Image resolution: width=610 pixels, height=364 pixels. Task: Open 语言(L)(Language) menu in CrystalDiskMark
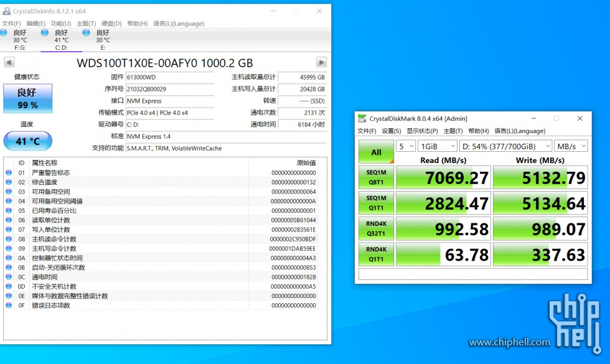(x=520, y=131)
